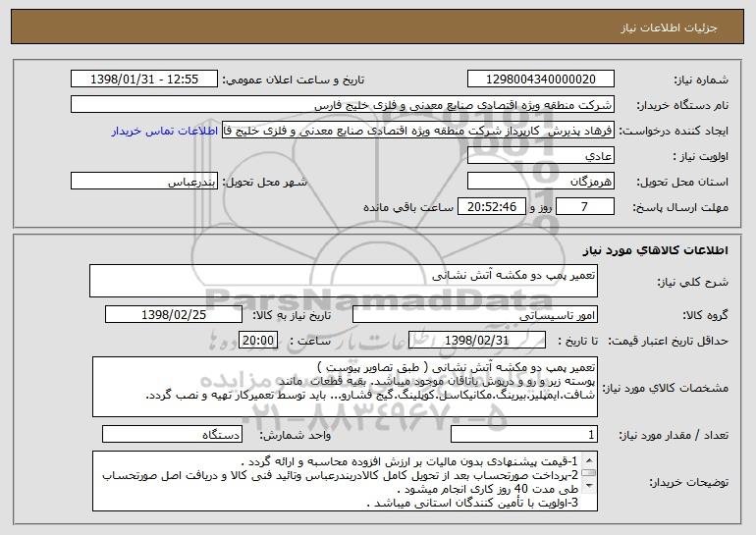Viewport: 756px width, 535px height.
Task: Click the need number field 1298004340000020
Action: click(x=540, y=80)
